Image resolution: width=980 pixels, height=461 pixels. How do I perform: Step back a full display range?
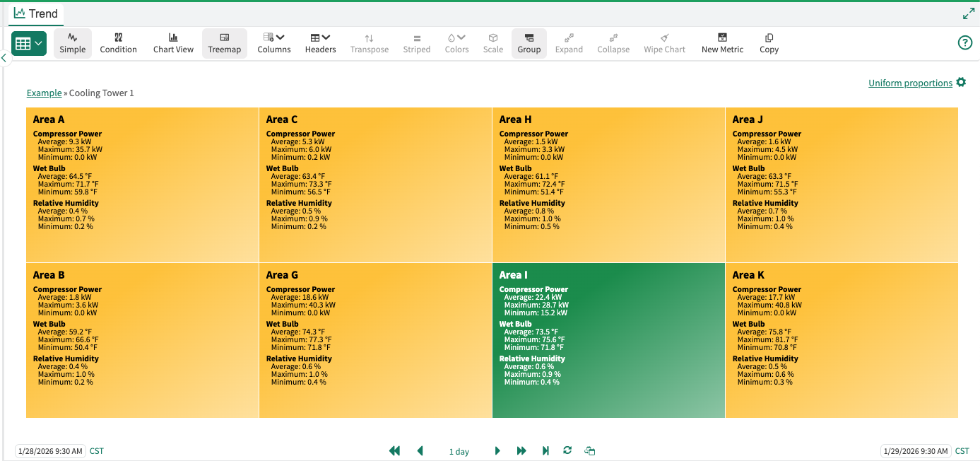tap(394, 451)
